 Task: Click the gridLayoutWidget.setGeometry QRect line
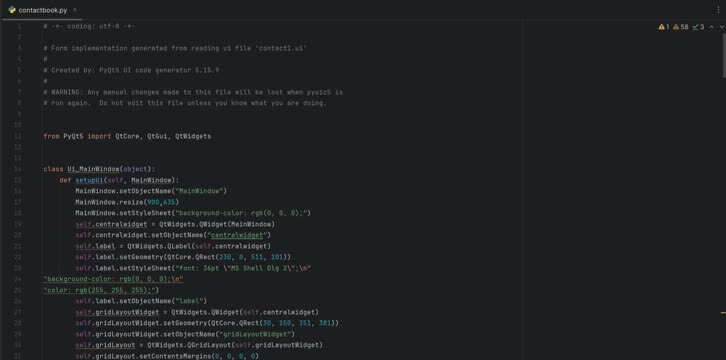coord(207,323)
